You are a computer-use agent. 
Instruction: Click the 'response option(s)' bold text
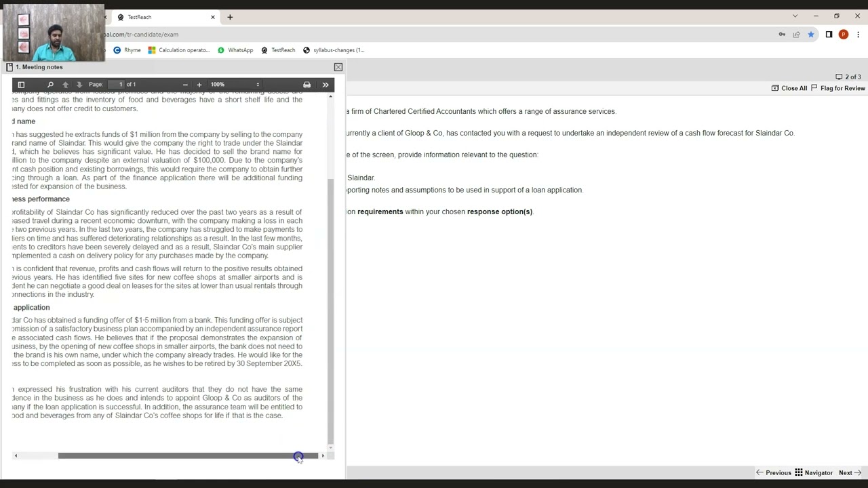coord(500,211)
